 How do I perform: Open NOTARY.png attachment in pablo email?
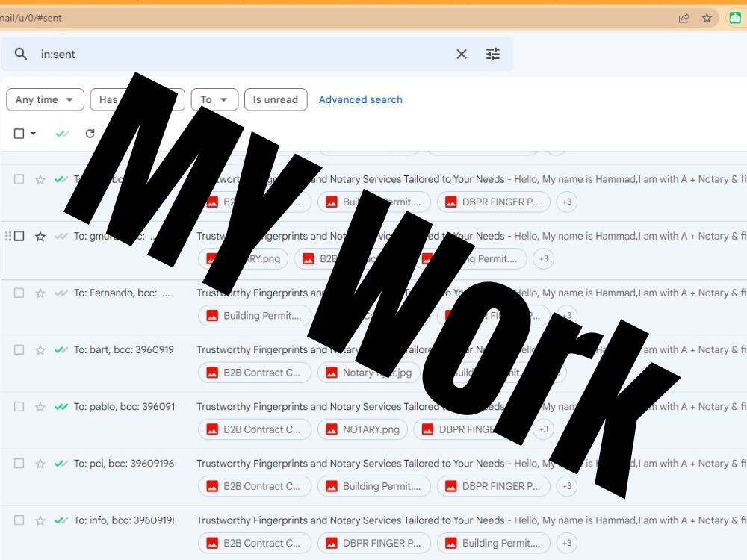click(362, 429)
